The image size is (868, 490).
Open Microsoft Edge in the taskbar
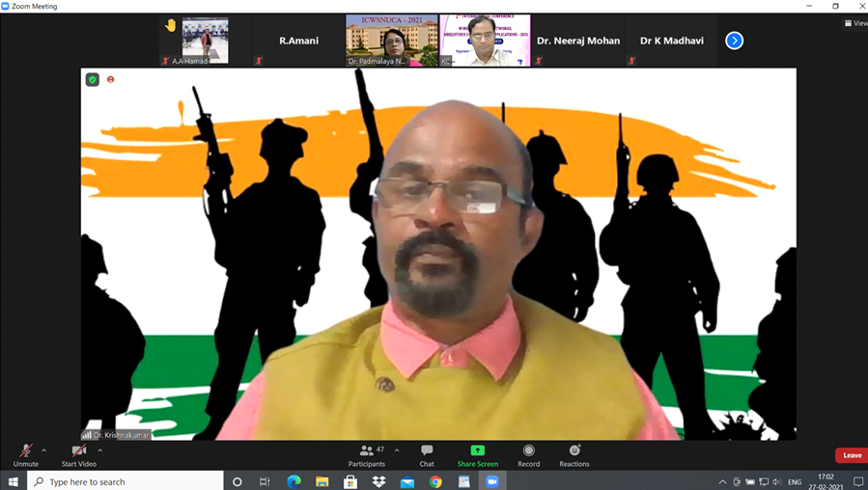pyautogui.click(x=294, y=481)
